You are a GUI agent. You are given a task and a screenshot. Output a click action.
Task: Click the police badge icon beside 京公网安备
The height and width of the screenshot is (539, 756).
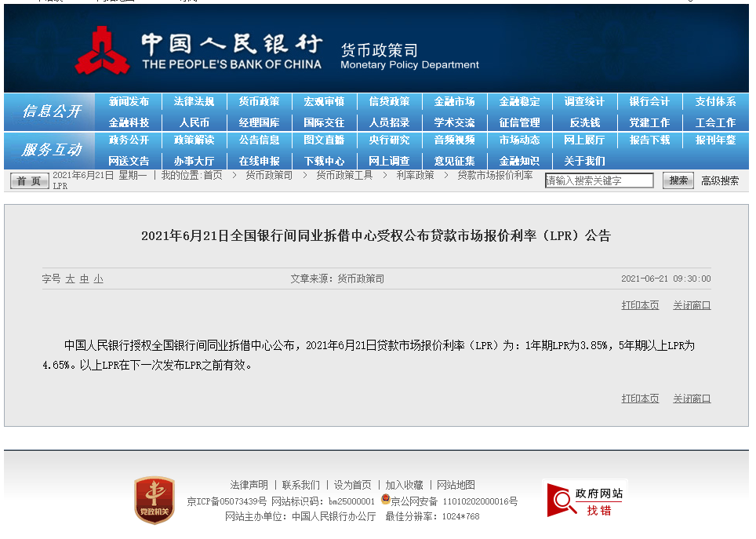coord(385,500)
